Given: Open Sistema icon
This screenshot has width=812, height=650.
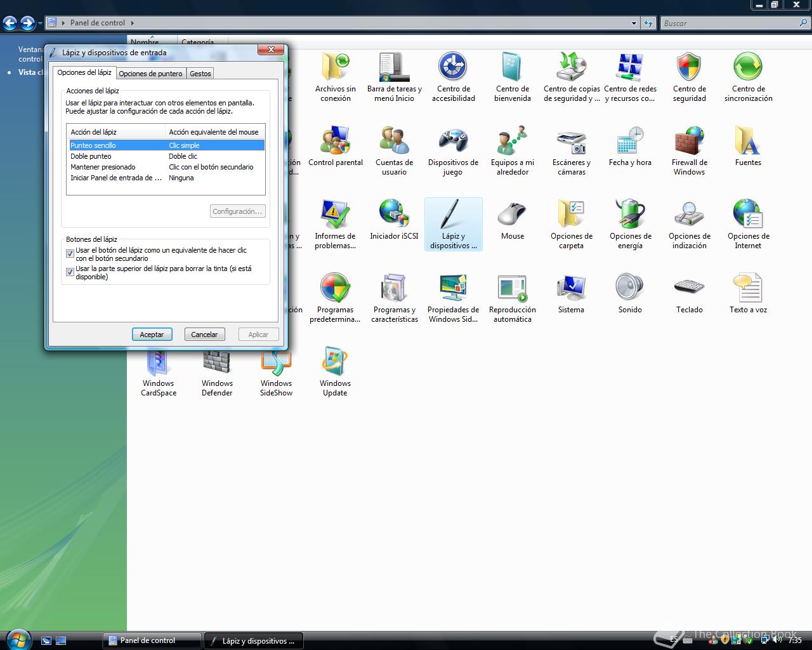Looking at the screenshot, I should coord(571,294).
